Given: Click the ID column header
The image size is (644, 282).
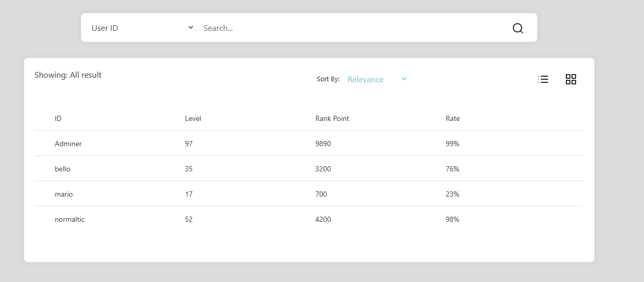Looking at the screenshot, I should [x=58, y=118].
